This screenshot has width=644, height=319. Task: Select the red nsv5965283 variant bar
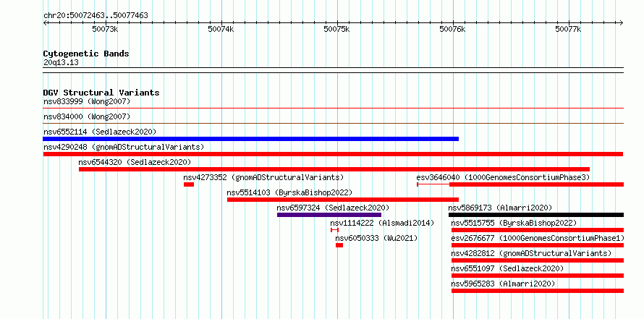[x=538, y=291]
